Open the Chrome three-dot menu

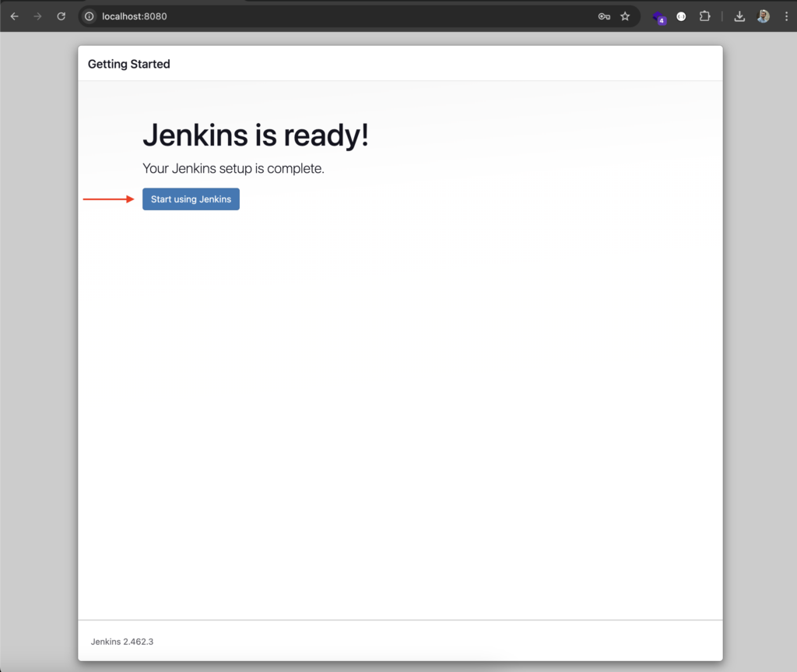[786, 16]
